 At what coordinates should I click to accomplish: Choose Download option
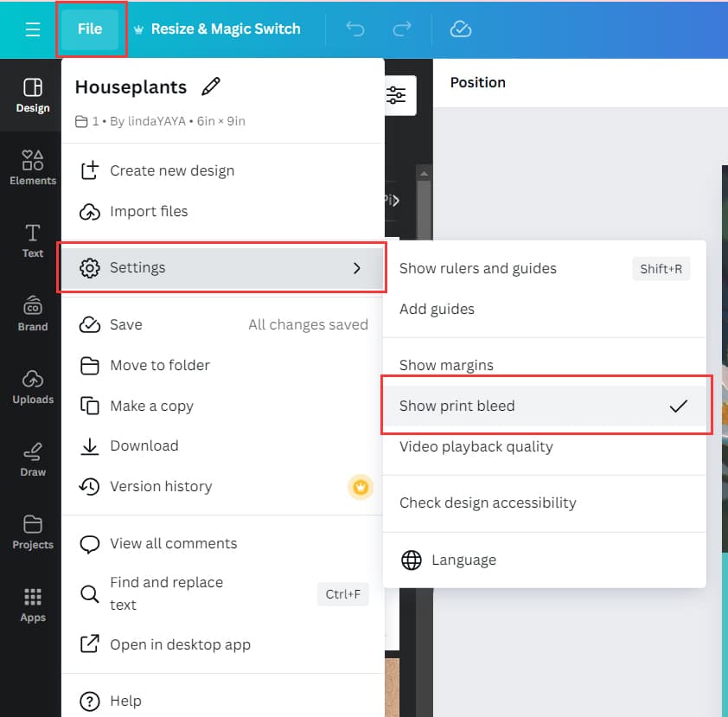click(222, 445)
